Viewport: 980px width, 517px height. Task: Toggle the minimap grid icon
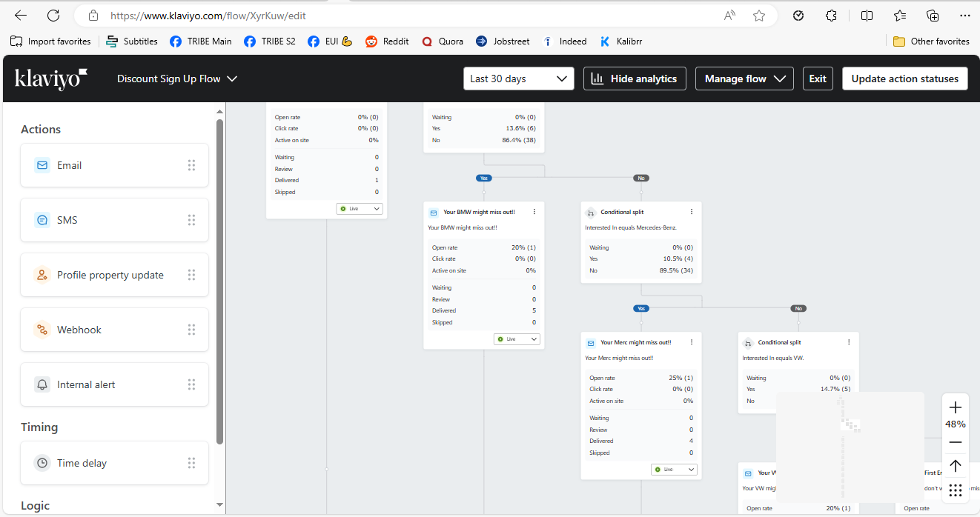click(x=956, y=490)
